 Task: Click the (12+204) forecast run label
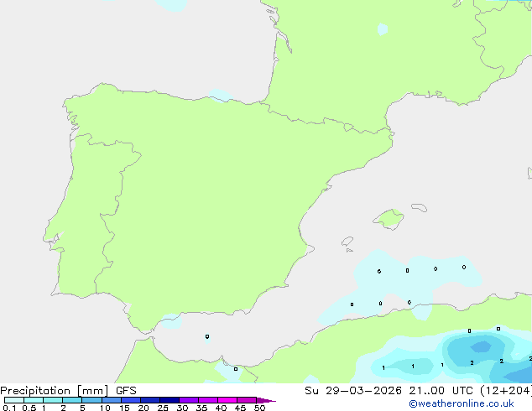[506, 391]
